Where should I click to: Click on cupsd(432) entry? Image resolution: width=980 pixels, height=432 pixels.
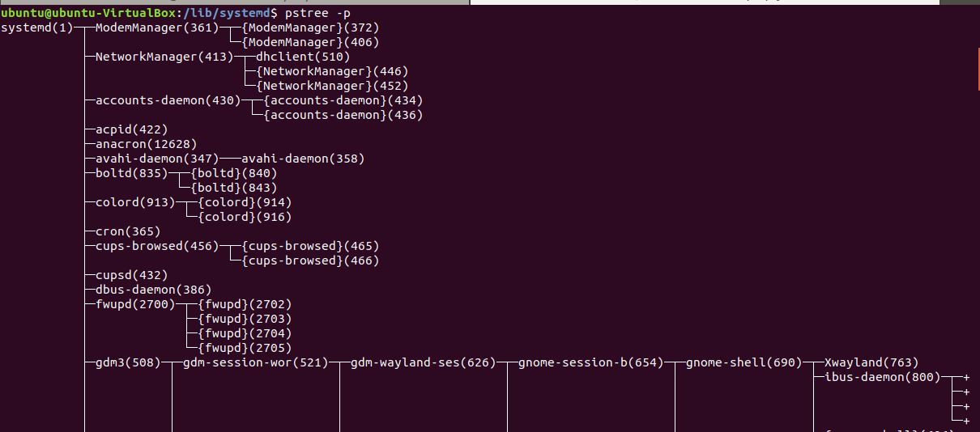[131, 275]
